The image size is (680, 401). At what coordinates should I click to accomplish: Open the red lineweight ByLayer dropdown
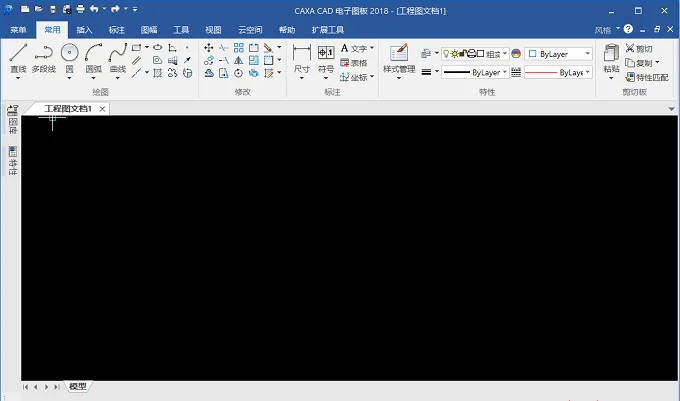pyautogui.click(x=558, y=72)
